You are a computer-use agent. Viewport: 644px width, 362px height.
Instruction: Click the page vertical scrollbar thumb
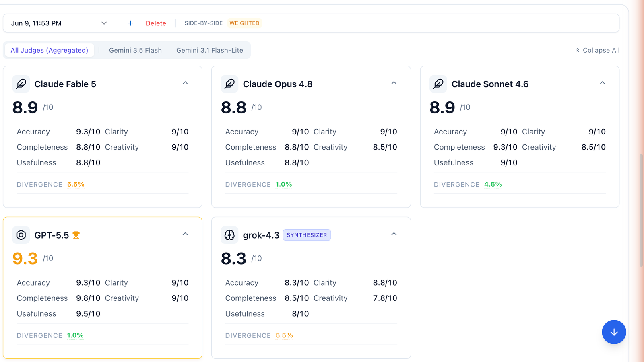641,210
